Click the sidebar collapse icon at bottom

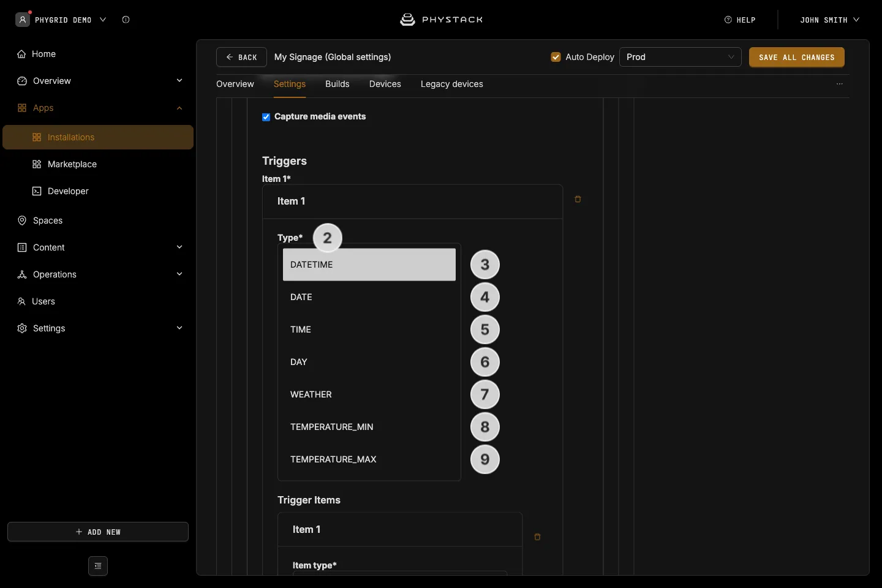point(98,566)
